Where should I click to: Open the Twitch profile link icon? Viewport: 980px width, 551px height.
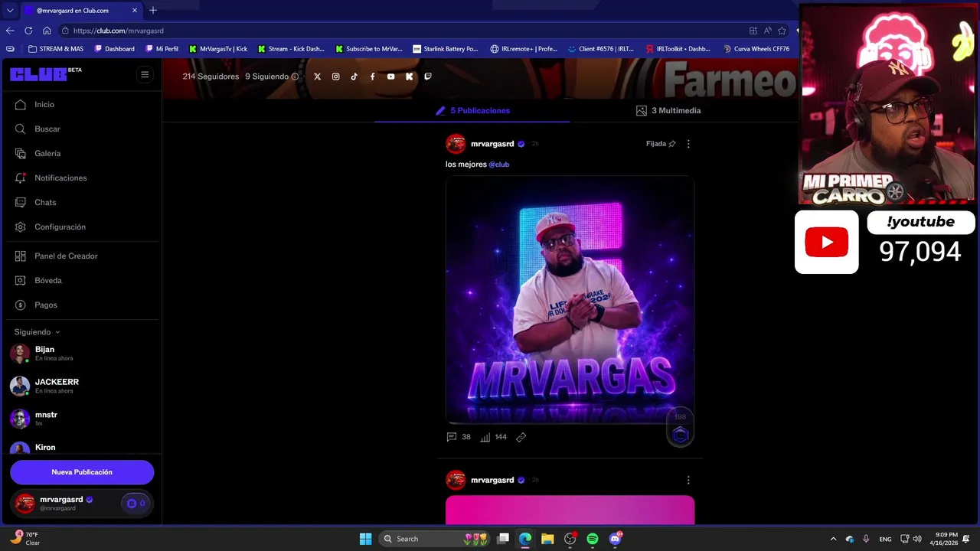(427, 77)
